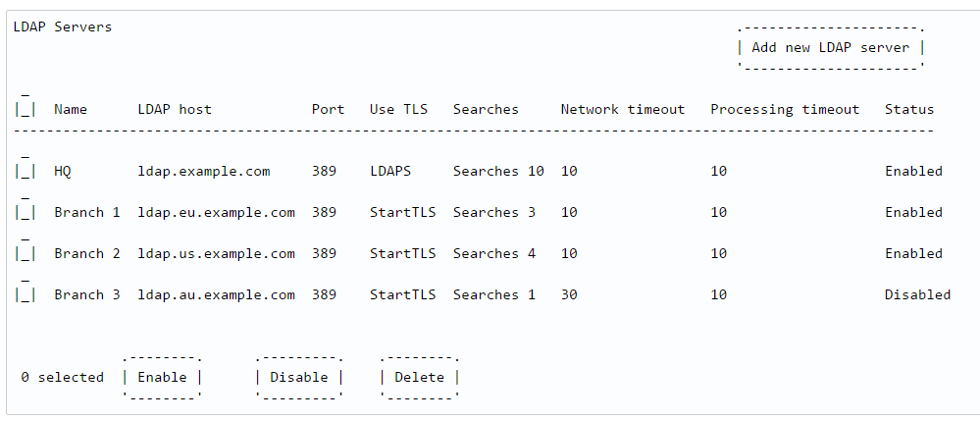View Searches 4 for Branch 2
Screen dimensions: 980x421
pos(494,254)
